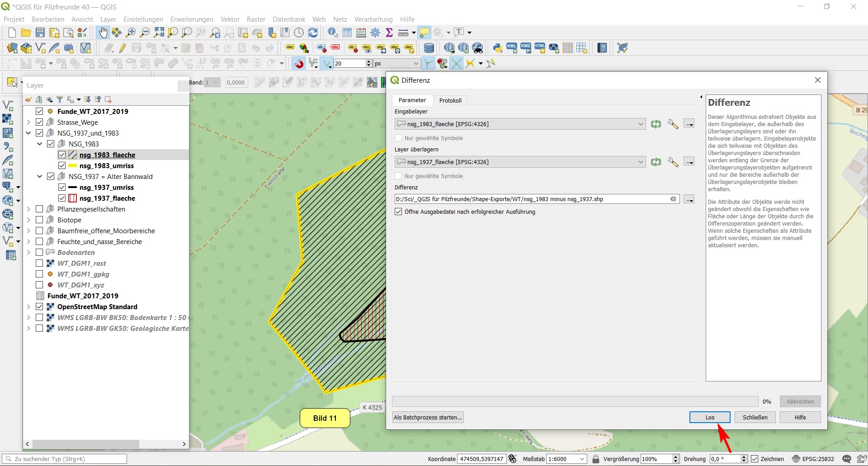
Task: Open the Verarbeitung menu
Action: point(373,19)
